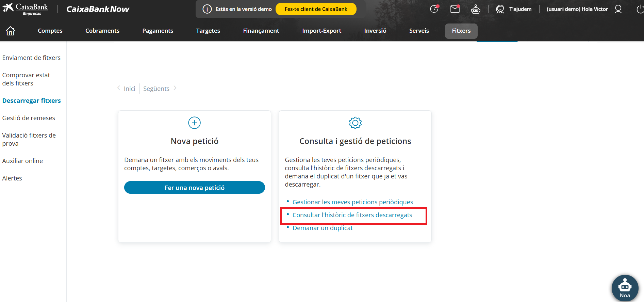Follow the Demanar un duplicat link

[323, 228]
